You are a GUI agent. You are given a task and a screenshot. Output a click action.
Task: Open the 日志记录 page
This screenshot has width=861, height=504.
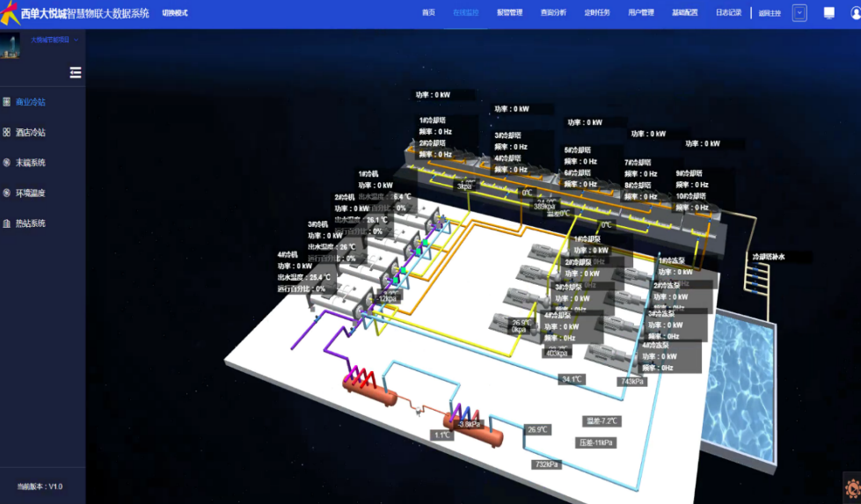[728, 13]
